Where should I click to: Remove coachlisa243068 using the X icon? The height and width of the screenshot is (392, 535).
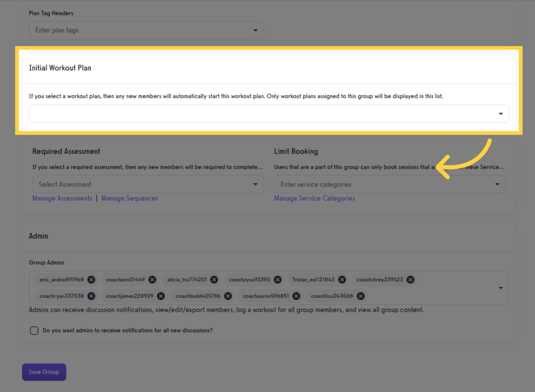(x=360, y=296)
